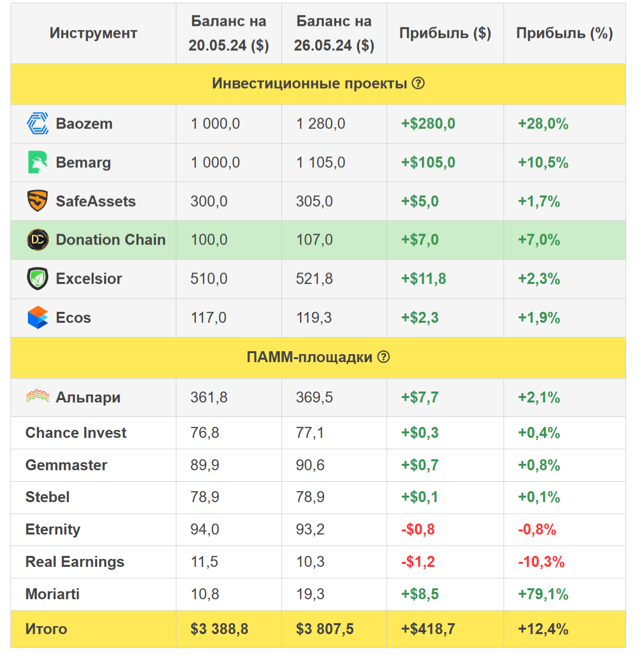Viewport: 644px width, 659px height.
Task: Click the Moriarti instrument name
Action: [x=52, y=594]
